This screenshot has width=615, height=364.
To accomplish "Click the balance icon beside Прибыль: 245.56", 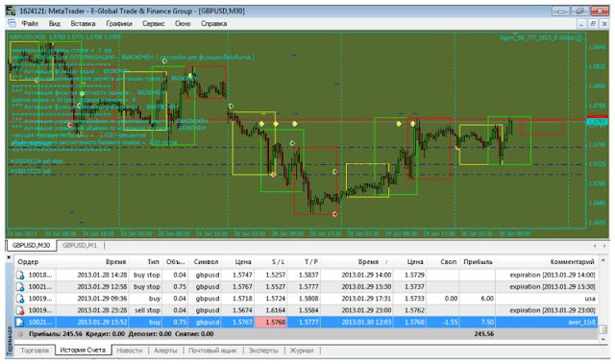I will [x=21, y=334].
